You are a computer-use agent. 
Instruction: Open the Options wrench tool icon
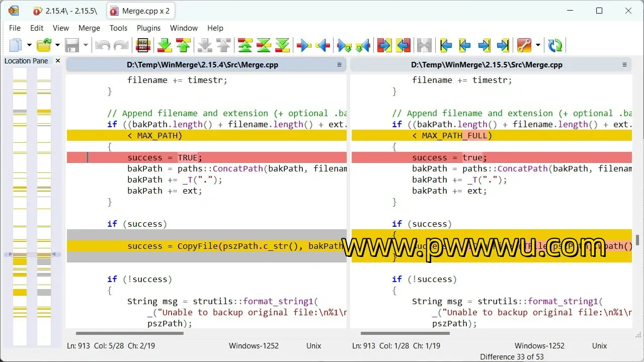click(524, 45)
